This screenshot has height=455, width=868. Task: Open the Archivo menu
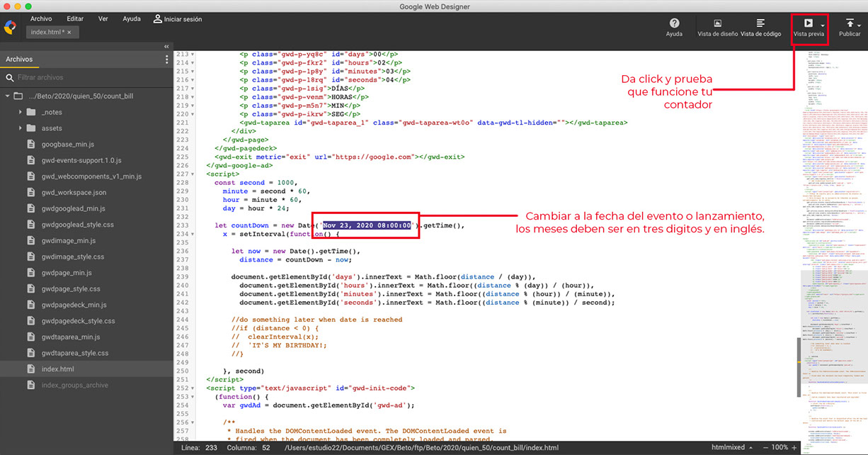(x=41, y=19)
